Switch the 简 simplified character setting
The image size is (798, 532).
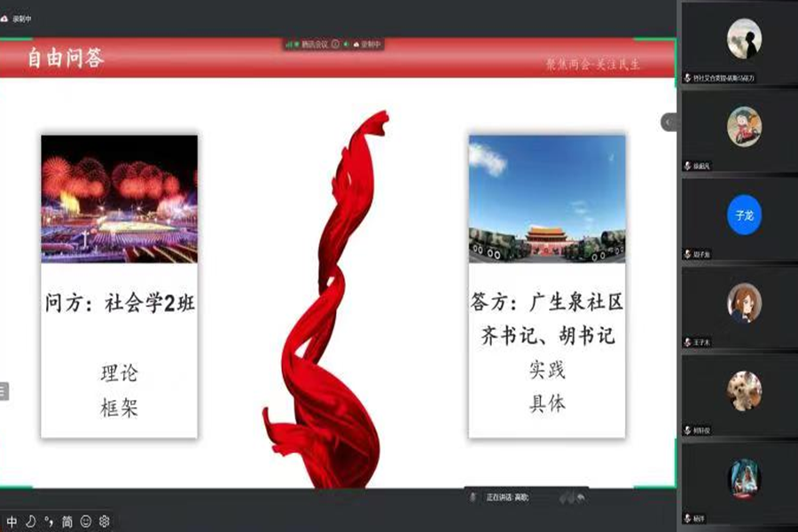pos(66,522)
